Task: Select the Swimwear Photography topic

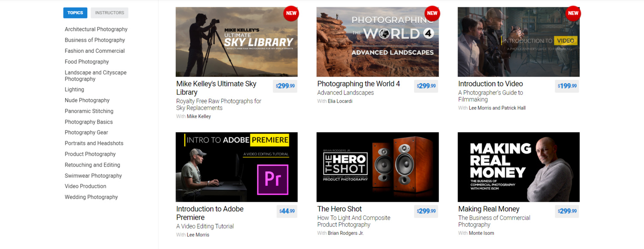Action: pos(93,176)
